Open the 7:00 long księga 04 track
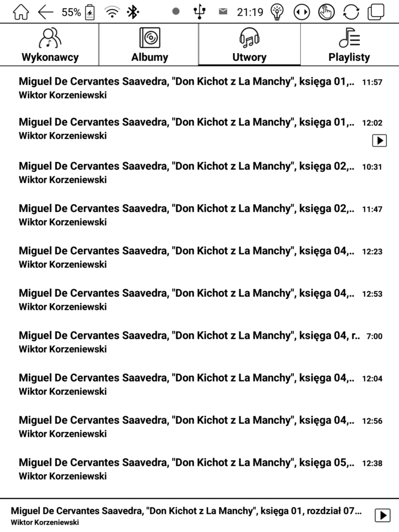 pyautogui.click(x=199, y=342)
